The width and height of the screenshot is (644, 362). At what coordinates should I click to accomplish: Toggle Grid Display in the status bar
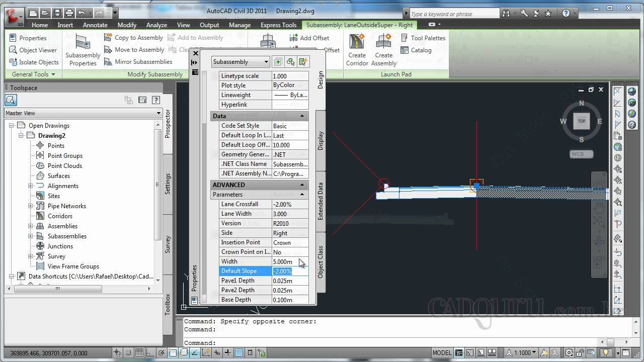tap(139, 353)
